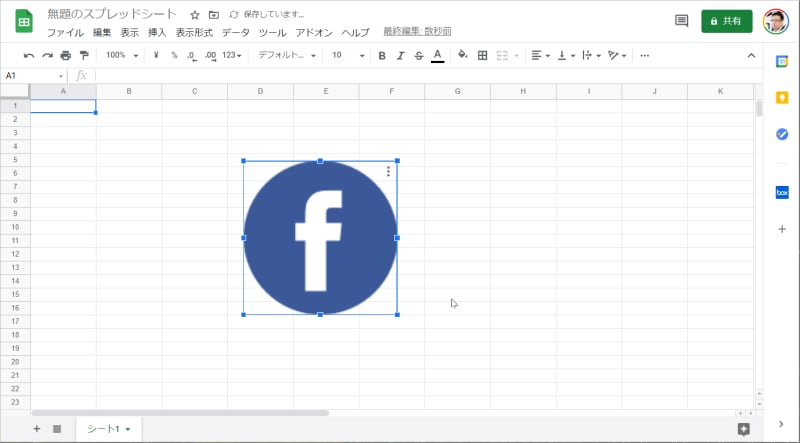Open the vertical align dropdown
The image size is (800, 443).
[566, 55]
